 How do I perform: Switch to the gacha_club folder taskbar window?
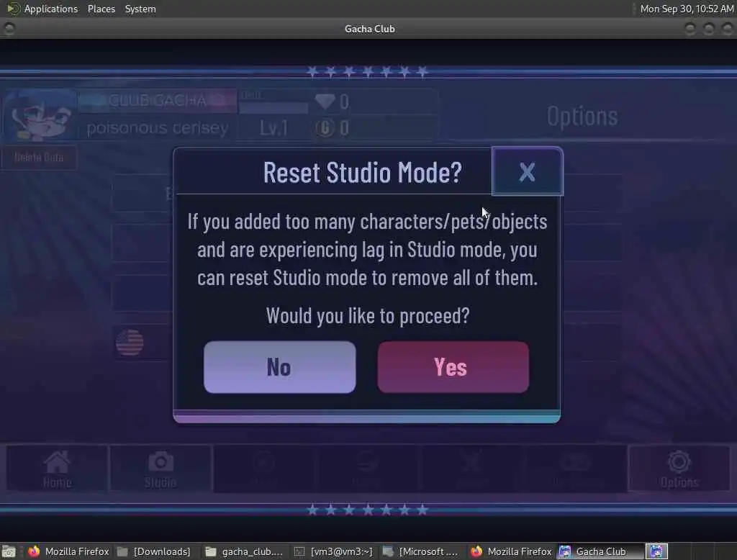(245, 551)
